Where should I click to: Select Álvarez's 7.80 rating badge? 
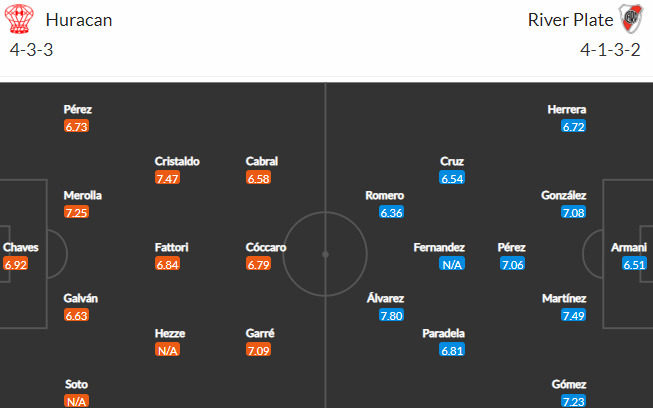point(391,316)
